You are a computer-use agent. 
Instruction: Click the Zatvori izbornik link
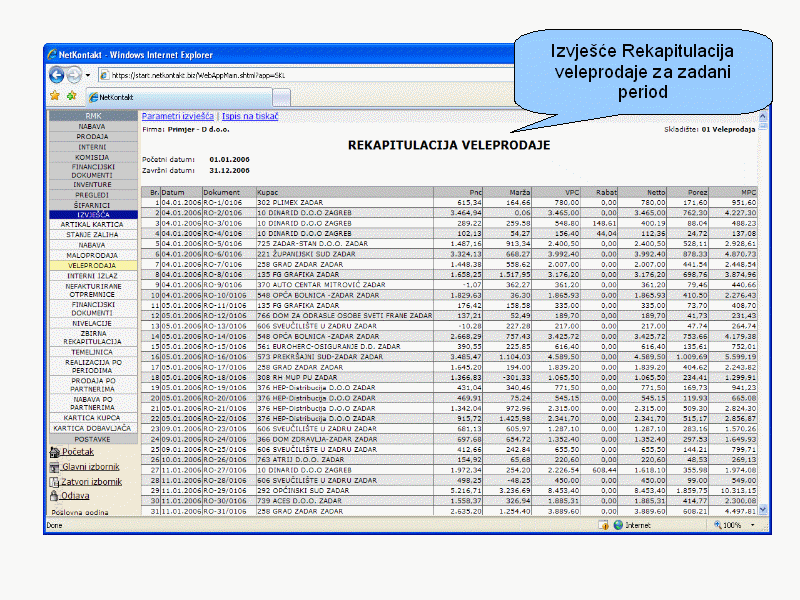pos(91,482)
